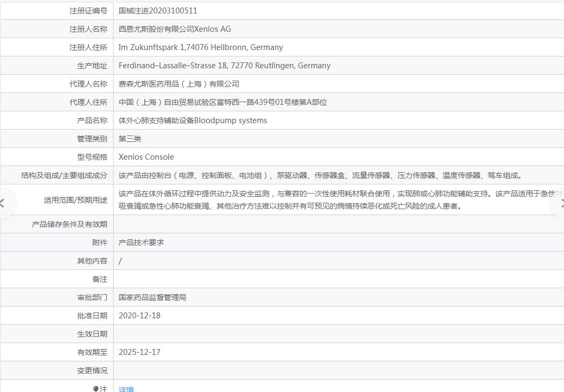Click the 批准日期 label

[x=92, y=316]
